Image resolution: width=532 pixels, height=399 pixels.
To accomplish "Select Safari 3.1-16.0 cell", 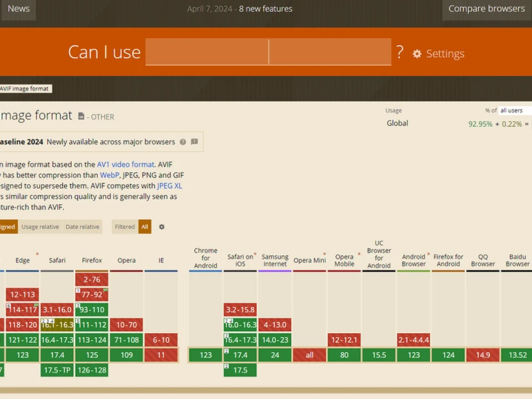I will [x=57, y=310].
